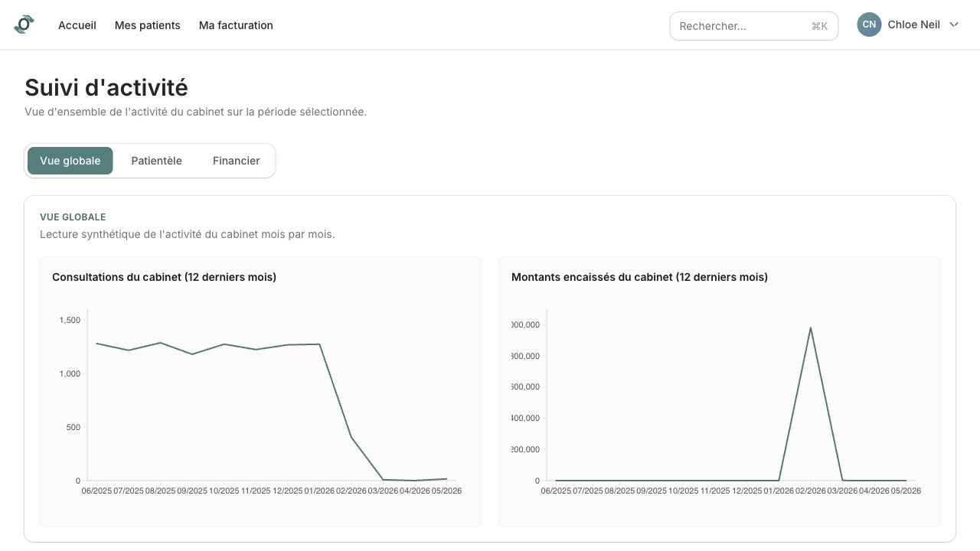This screenshot has width=980, height=551.
Task: Click the 200,000 axis label in montants chart
Action: point(526,449)
